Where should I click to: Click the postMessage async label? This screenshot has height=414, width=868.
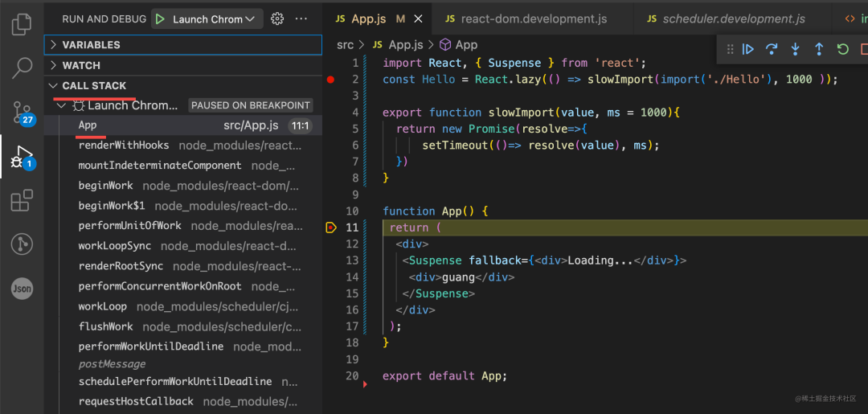(x=113, y=364)
